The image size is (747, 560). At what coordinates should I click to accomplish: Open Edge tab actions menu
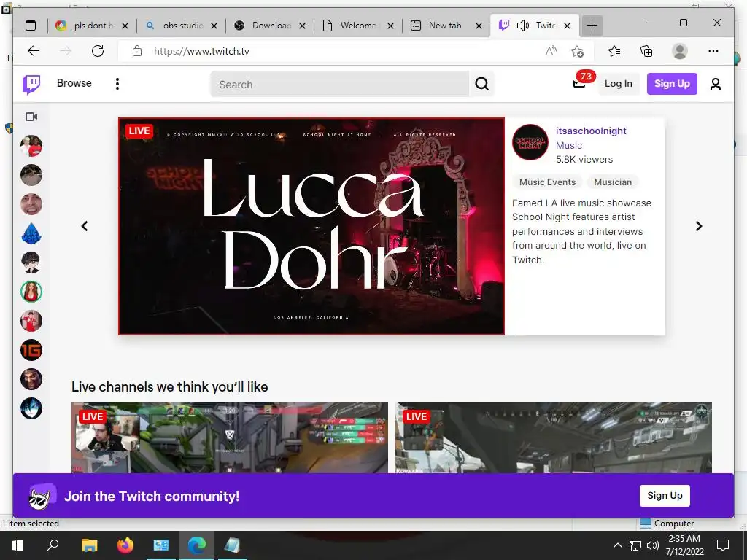click(31, 26)
